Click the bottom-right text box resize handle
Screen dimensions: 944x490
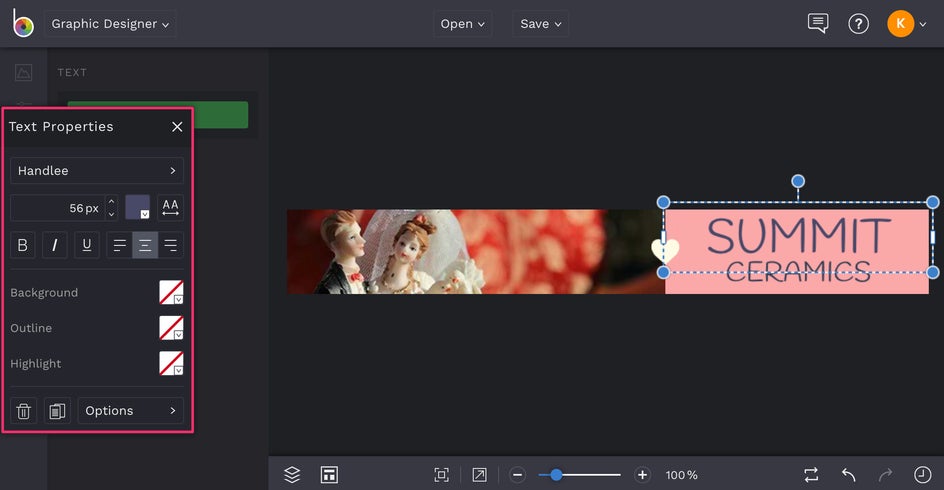click(x=933, y=273)
